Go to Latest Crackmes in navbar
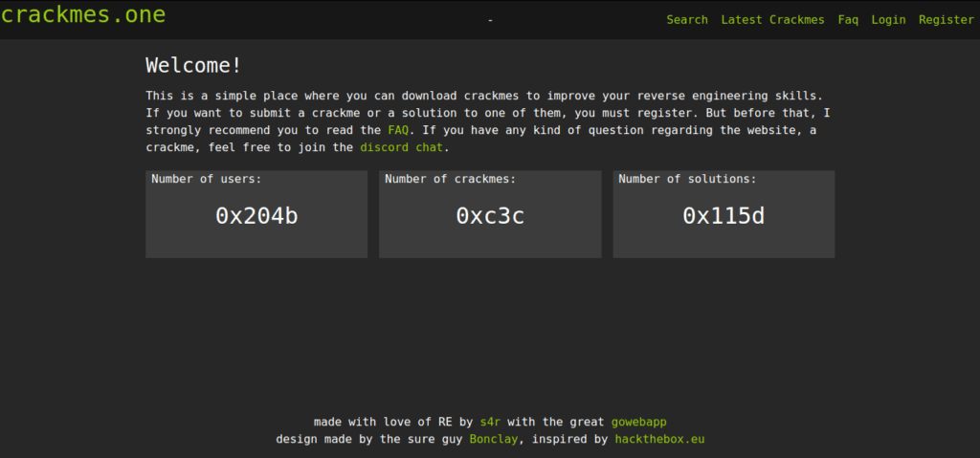This screenshot has height=458, width=980. (x=772, y=20)
